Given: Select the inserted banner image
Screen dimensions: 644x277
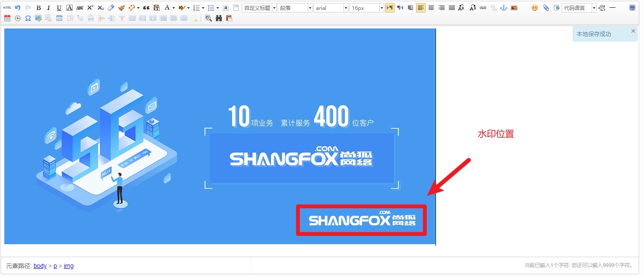Looking at the screenshot, I should click(220, 136).
